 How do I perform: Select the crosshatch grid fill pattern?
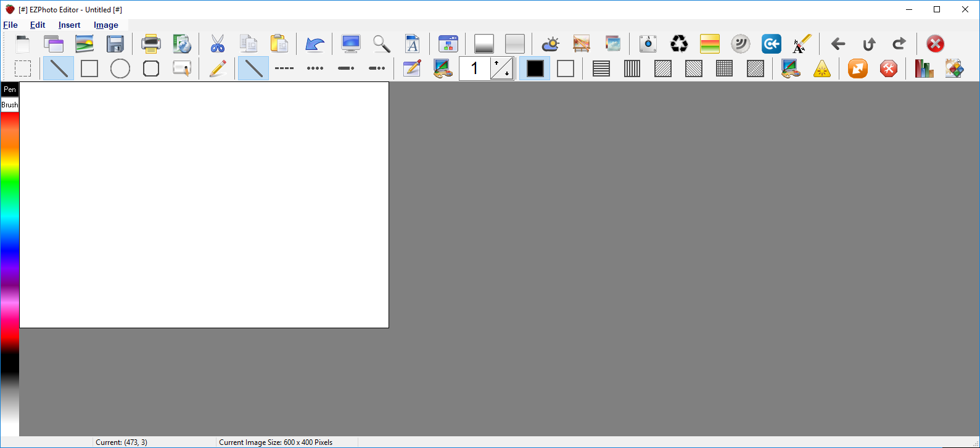tap(725, 68)
